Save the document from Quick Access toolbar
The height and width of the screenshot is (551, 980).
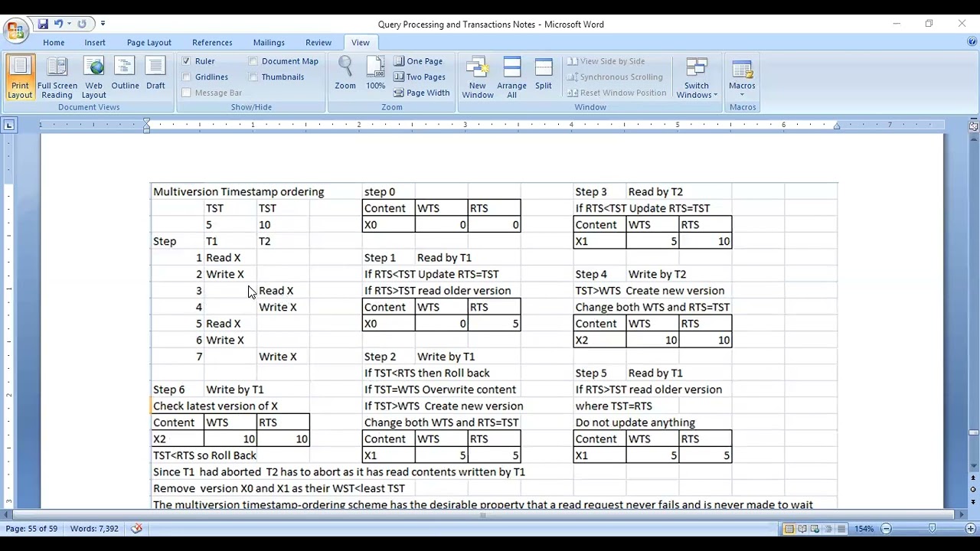(x=43, y=24)
